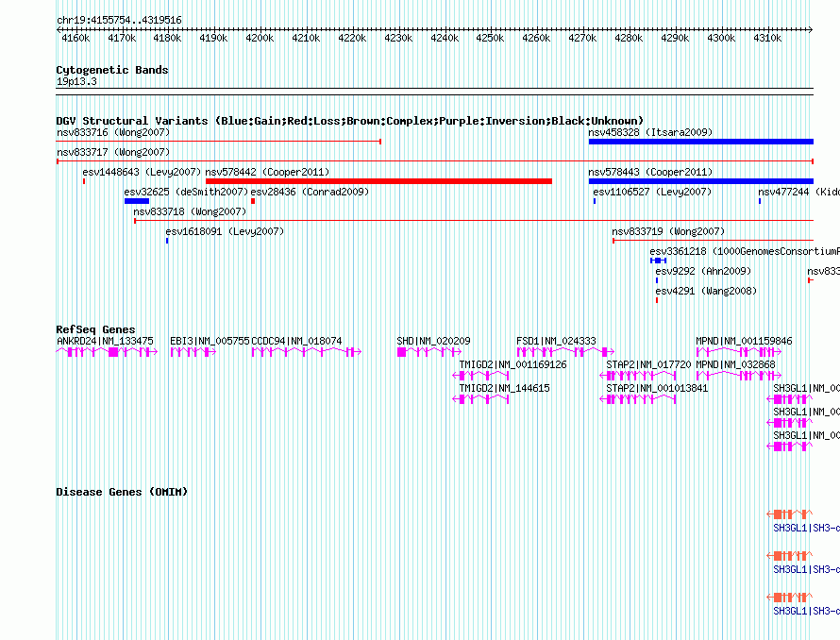Image resolution: width=840 pixels, height=640 pixels.
Task: Click variant label esv32625 (deSmith2007)
Action: click(x=186, y=192)
